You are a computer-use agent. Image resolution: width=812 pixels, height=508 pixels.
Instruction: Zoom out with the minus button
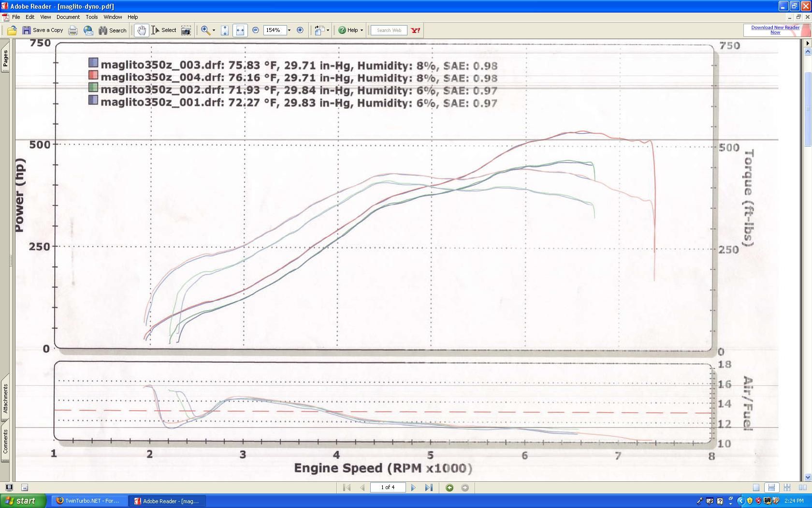pos(256,30)
